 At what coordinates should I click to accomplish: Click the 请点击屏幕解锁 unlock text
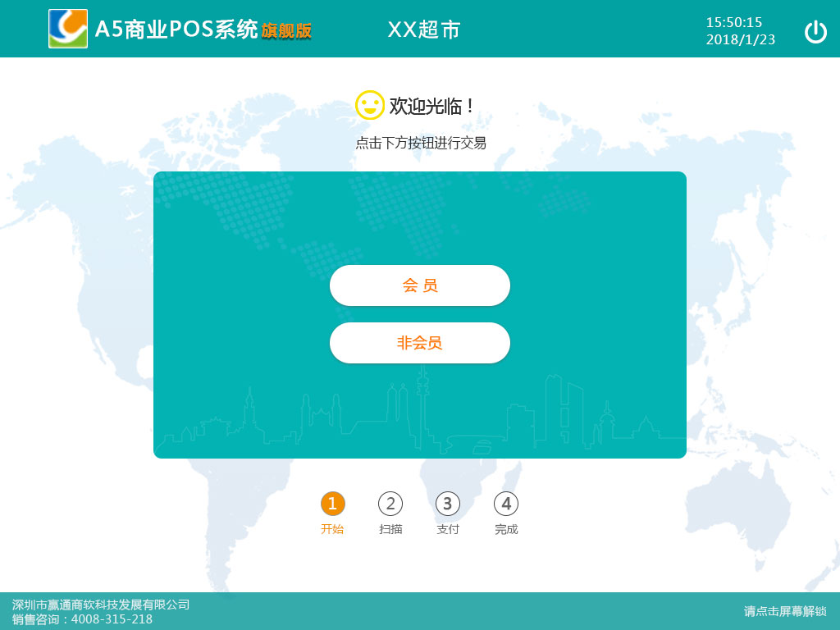(x=785, y=611)
